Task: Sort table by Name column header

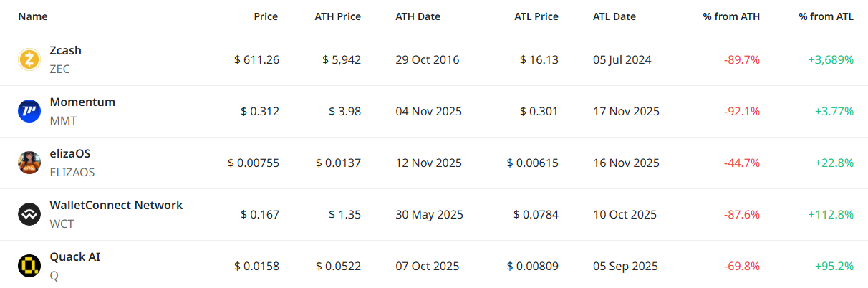Action: tap(32, 16)
